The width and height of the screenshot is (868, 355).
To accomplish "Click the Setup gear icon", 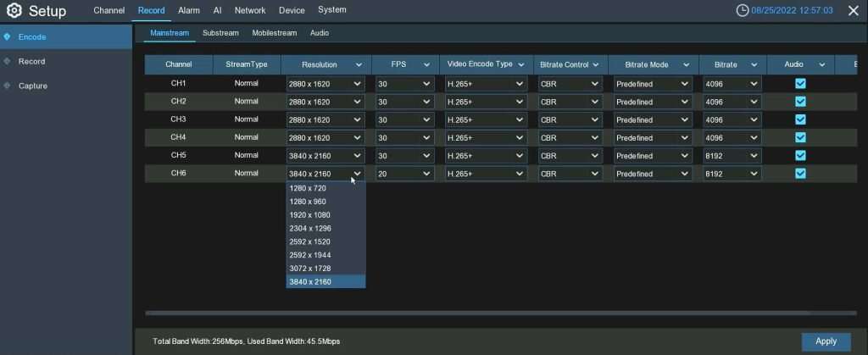I will coord(14,10).
